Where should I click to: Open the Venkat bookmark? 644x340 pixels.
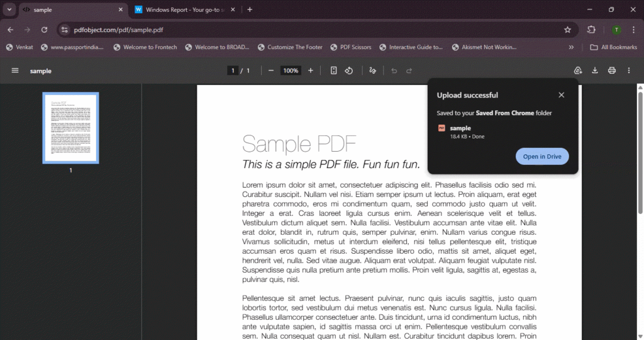(x=19, y=47)
